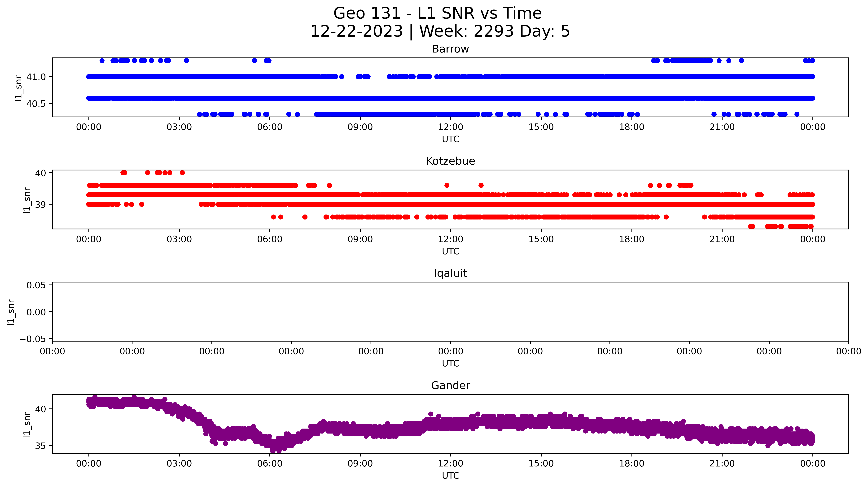The height and width of the screenshot is (487, 868).
Task: Click the 15:00 x-tick on Kotzebue plot
Action: [541, 240]
